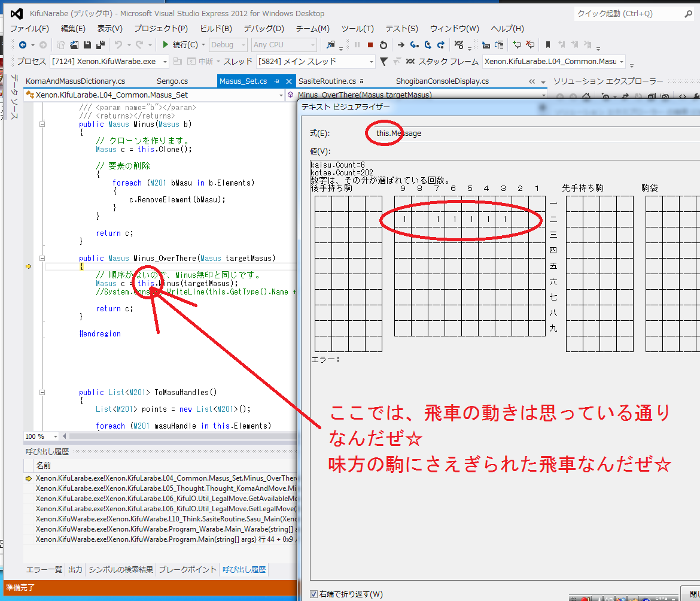Open the ブレークポイント bottom tab
Viewport: 700px width, 601px height.
pos(187,569)
